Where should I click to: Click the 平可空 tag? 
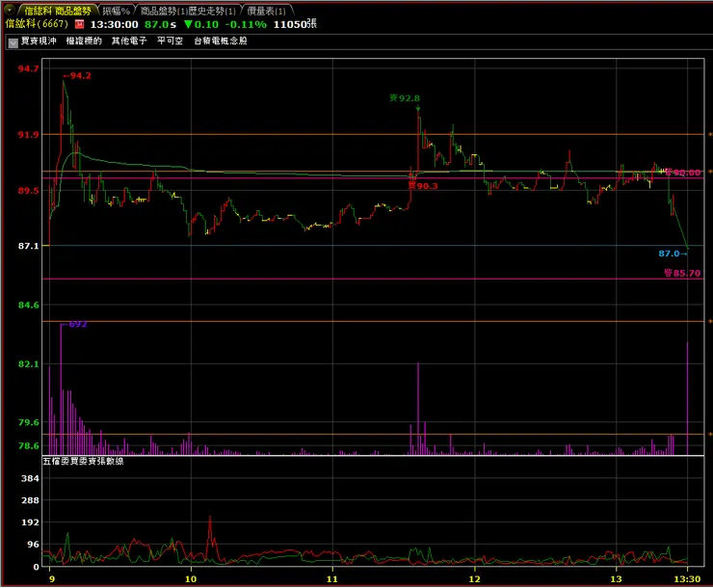[171, 40]
